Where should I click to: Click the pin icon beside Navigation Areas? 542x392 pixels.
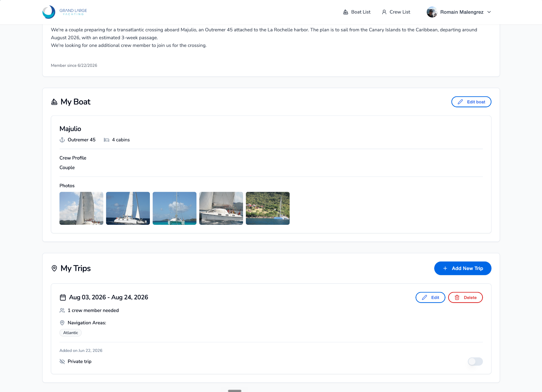[62, 323]
